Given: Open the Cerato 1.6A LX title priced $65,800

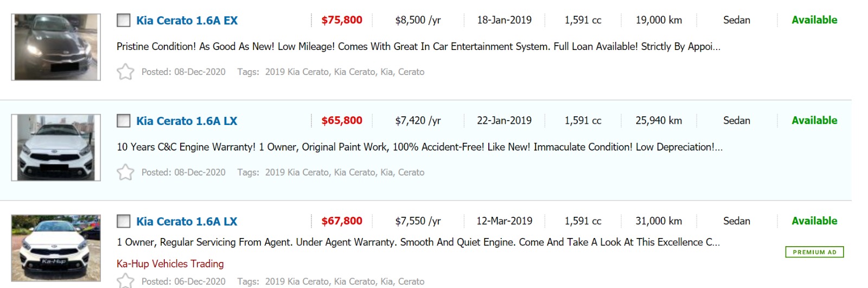Looking at the screenshot, I should [187, 121].
